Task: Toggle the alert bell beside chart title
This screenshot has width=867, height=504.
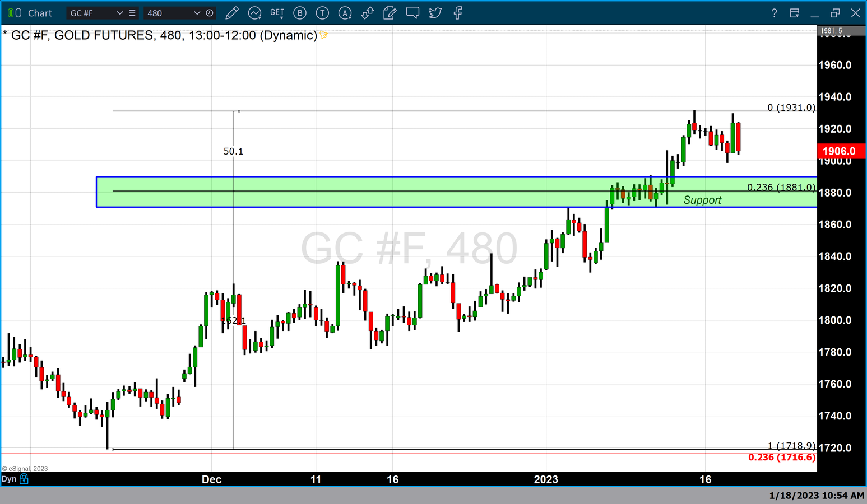Action: (x=323, y=35)
